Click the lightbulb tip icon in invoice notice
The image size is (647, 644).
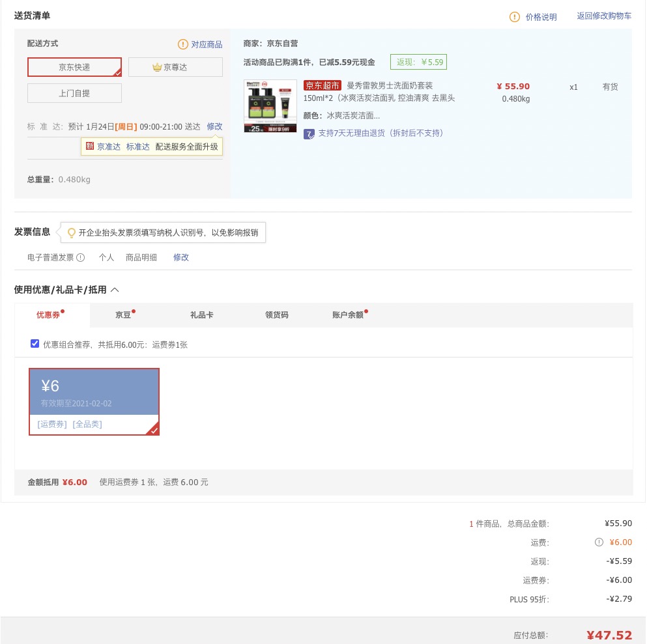coord(72,233)
